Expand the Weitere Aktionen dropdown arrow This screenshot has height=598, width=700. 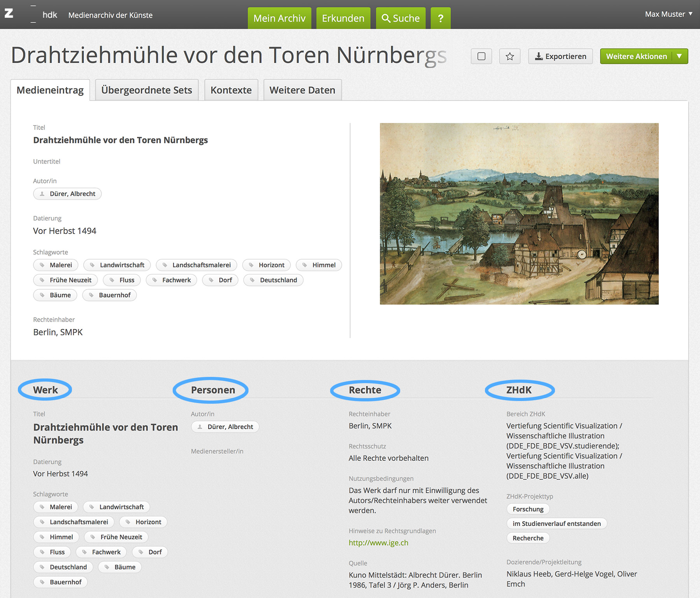pyautogui.click(x=679, y=56)
